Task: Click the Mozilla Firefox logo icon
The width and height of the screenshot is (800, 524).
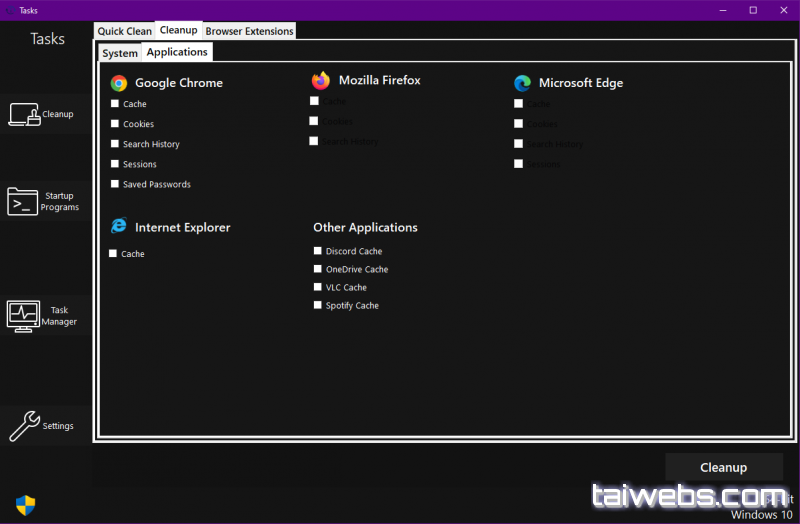Action: tap(321, 80)
